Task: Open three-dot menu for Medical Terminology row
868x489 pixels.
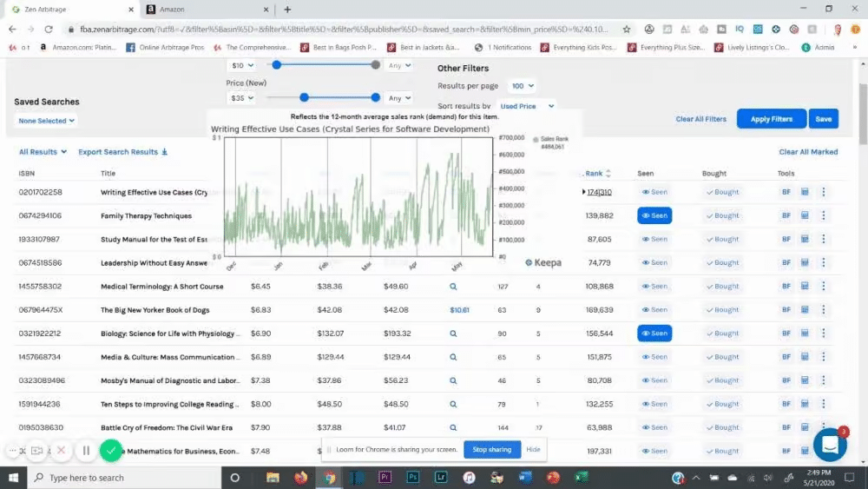Action: 823,287
